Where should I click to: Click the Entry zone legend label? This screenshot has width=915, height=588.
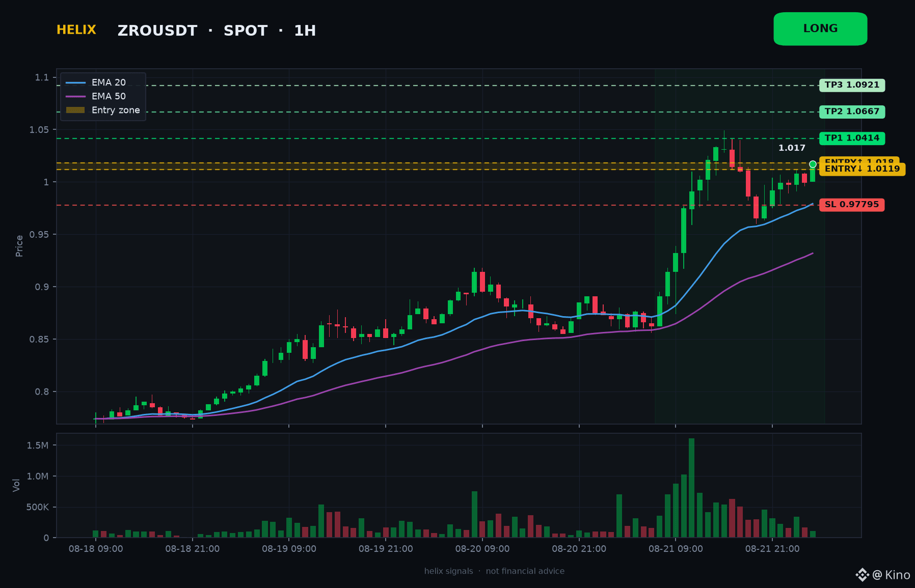pyautogui.click(x=116, y=110)
